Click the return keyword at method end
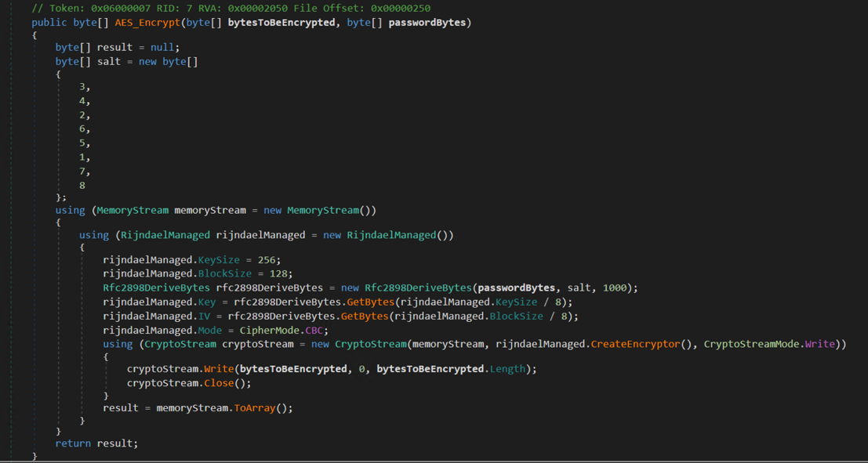 [x=73, y=443]
